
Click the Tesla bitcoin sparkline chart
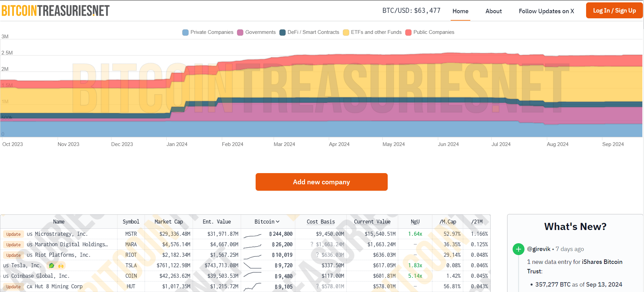[x=252, y=266]
